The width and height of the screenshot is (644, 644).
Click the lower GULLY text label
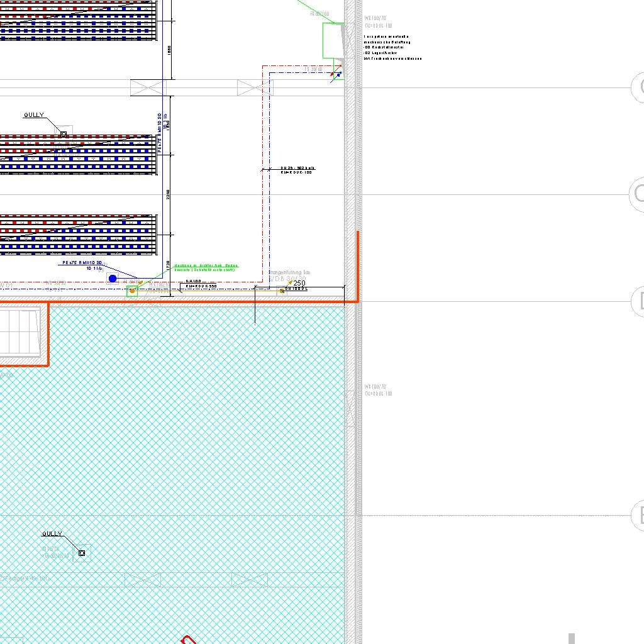[52, 534]
